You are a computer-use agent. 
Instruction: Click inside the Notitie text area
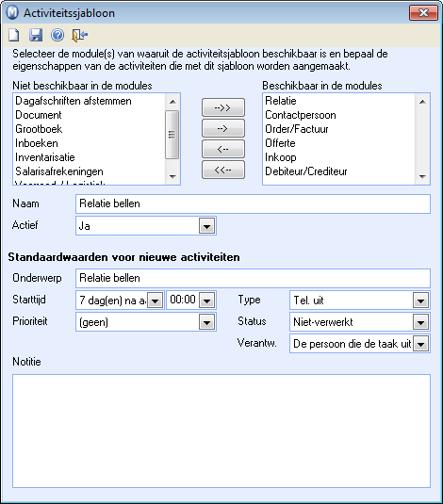pos(221,431)
